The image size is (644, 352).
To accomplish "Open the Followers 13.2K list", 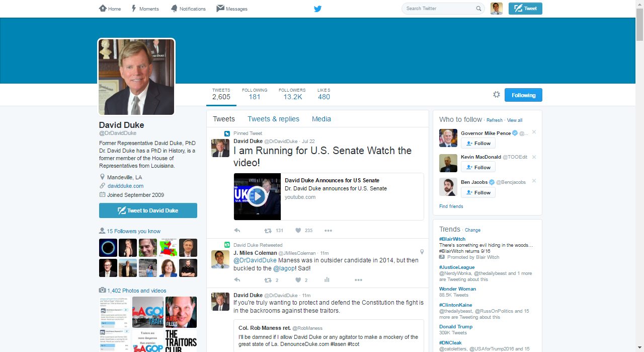I will click(x=292, y=94).
